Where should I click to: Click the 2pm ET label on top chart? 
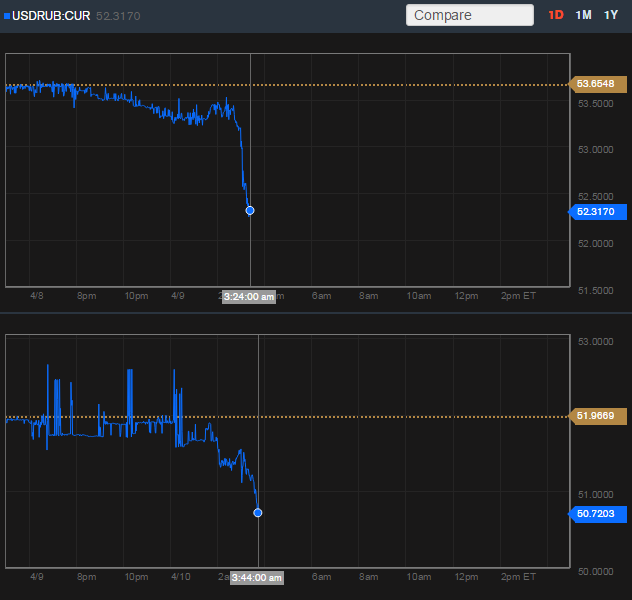pos(518,296)
